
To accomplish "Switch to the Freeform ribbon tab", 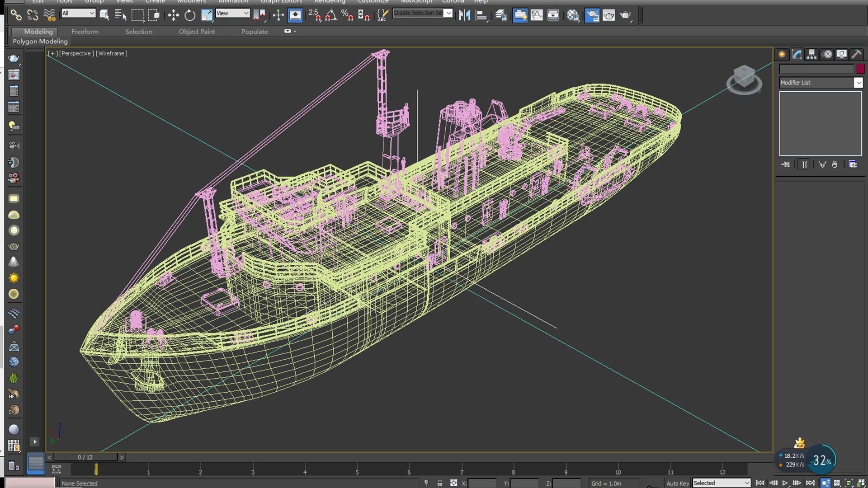I will tap(85, 31).
